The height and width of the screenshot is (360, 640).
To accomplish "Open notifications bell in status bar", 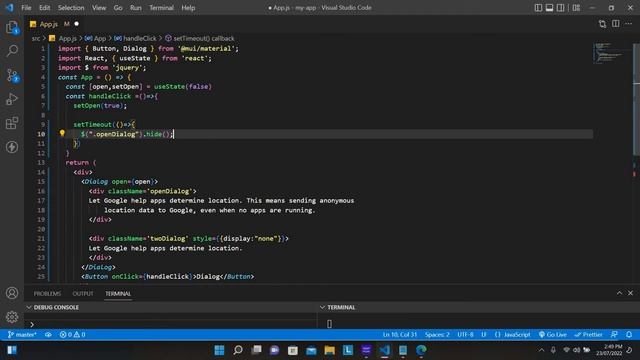I will (629, 335).
